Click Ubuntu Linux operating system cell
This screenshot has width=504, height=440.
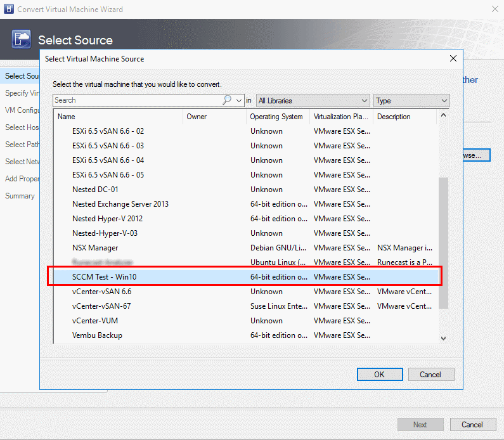point(278,262)
